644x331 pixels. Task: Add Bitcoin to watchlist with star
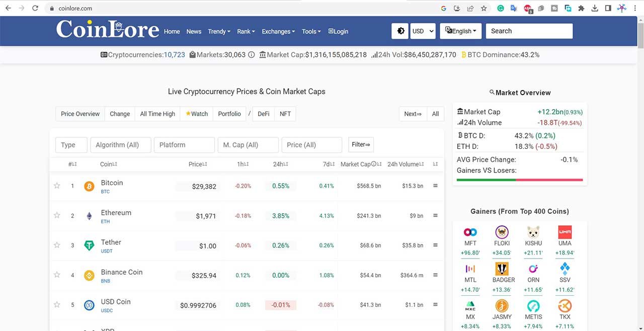point(57,186)
